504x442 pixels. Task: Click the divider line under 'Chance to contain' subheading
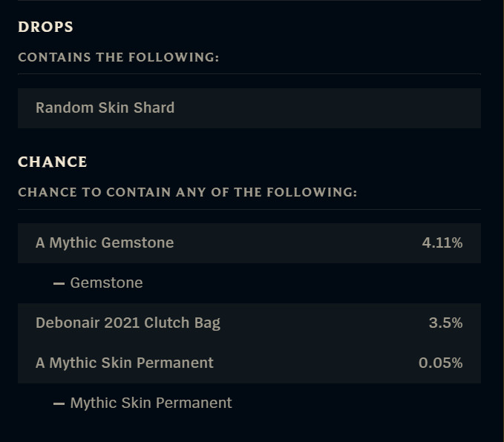point(249,209)
